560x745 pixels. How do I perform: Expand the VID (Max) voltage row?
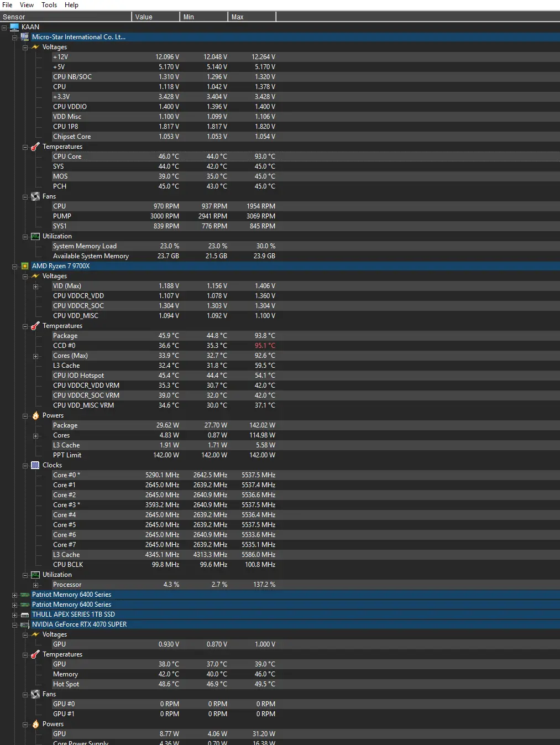coord(36,286)
